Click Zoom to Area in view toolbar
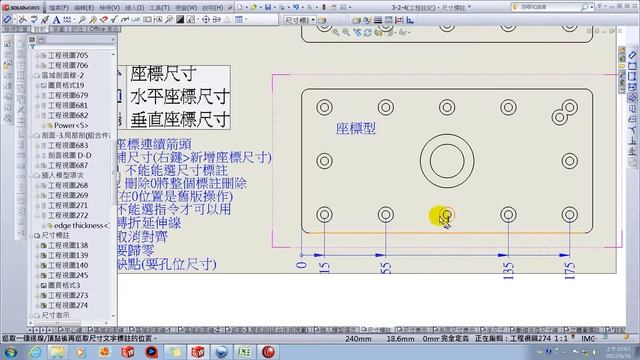640x360 pixels. coord(346,32)
